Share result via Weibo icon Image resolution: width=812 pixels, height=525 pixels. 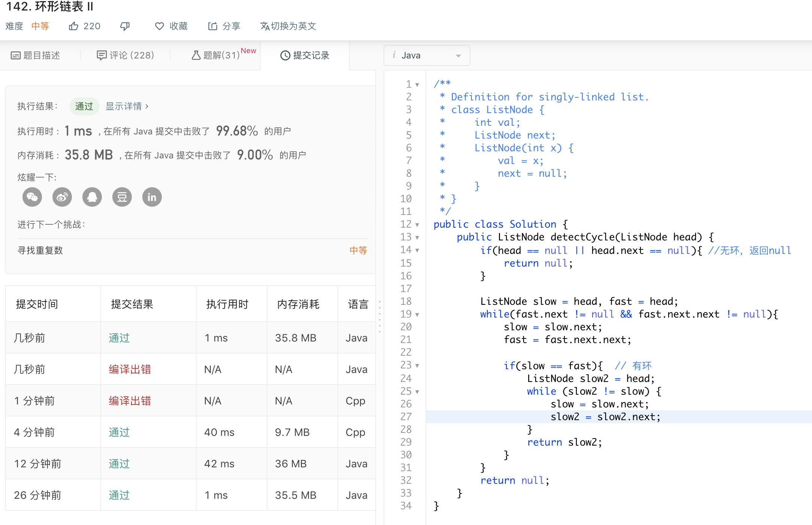(62, 197)
